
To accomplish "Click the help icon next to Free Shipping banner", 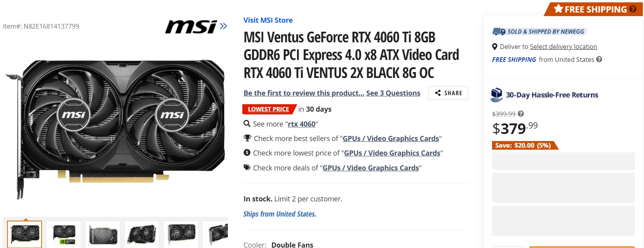I will pos(633,9).
